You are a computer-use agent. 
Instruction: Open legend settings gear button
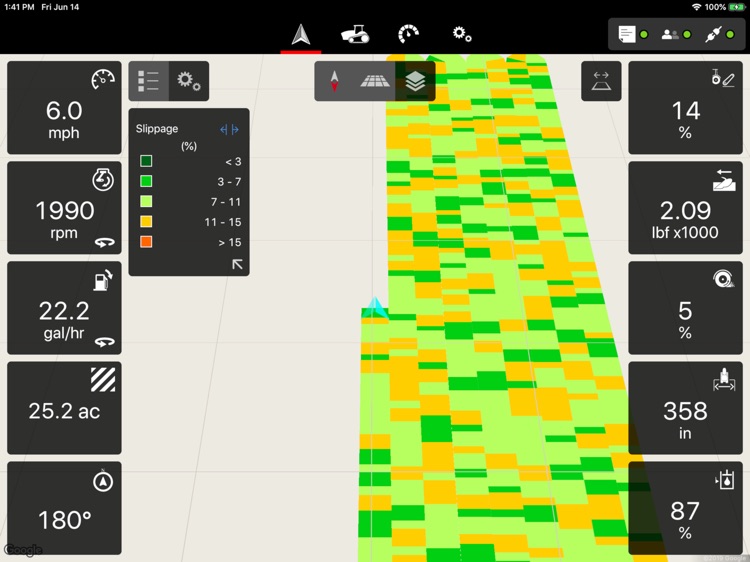(189, 81)
